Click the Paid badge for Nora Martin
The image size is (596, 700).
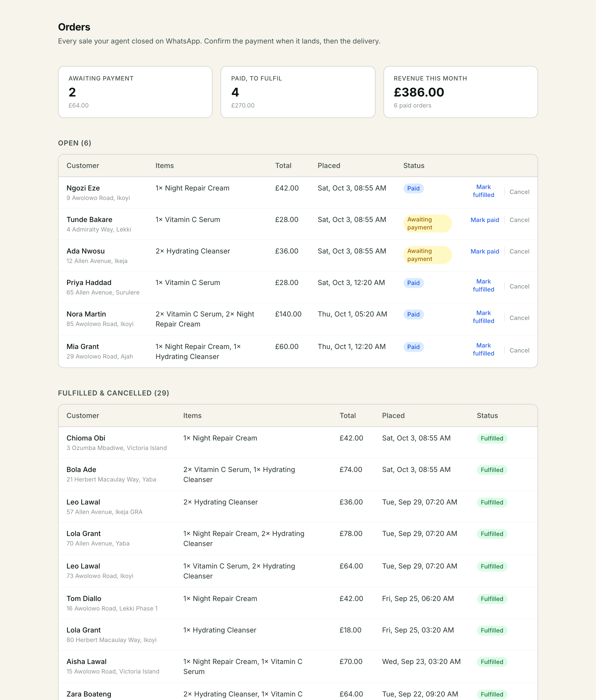(413, 314)
